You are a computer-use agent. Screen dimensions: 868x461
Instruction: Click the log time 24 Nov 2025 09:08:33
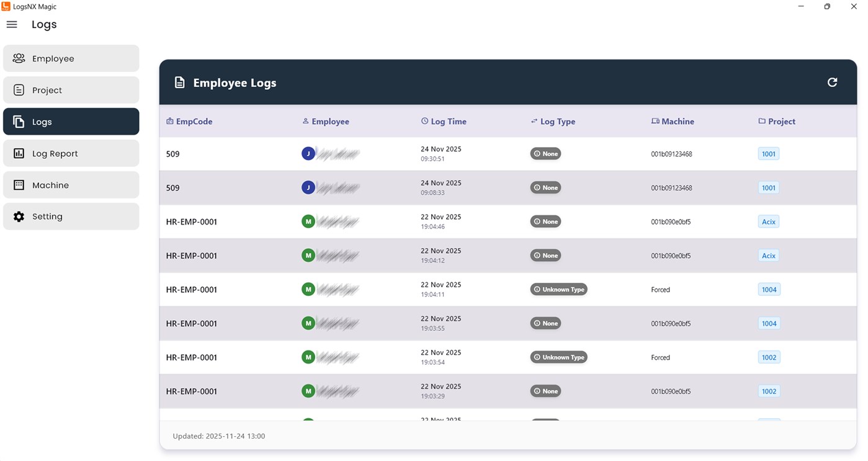(441, 187)
